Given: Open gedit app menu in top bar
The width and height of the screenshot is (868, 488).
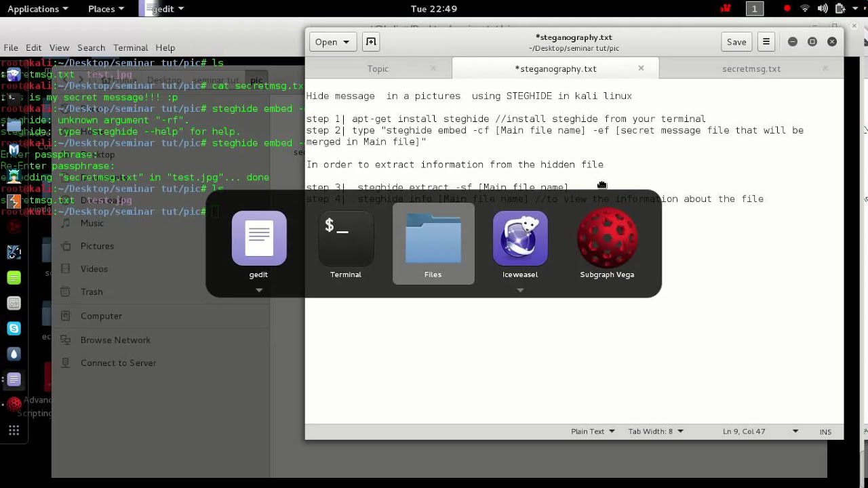Looking at the screenshot, I should pyautogui.click(x=162, y=9).
